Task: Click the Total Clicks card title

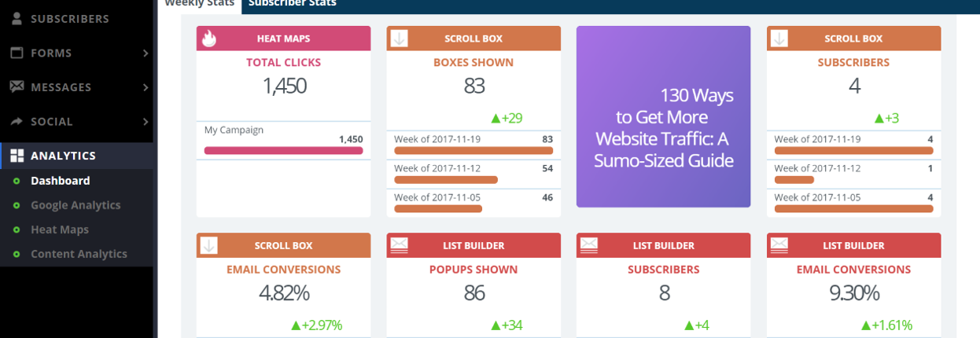Action: (284, 62)
